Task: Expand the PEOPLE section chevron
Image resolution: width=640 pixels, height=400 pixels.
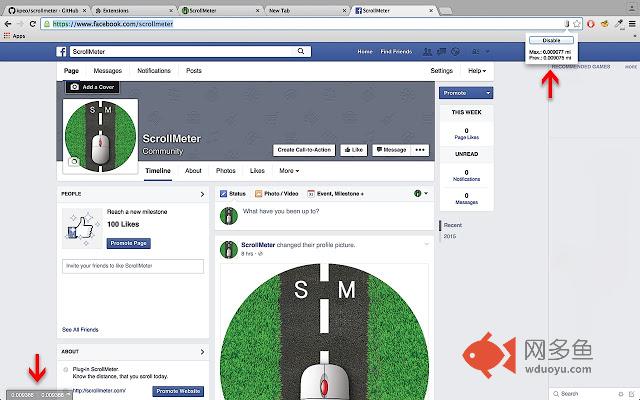Action: pos(202,194)
